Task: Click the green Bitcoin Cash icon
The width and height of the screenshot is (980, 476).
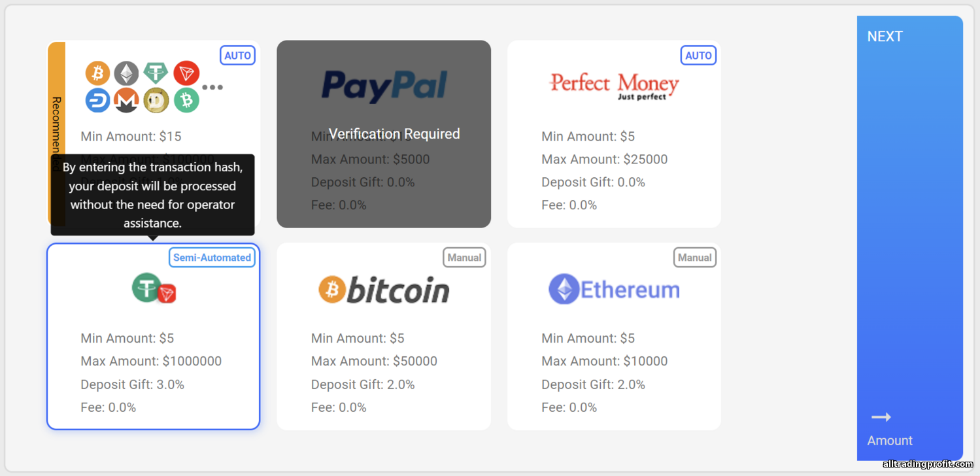Action: [x=186, y=100]
